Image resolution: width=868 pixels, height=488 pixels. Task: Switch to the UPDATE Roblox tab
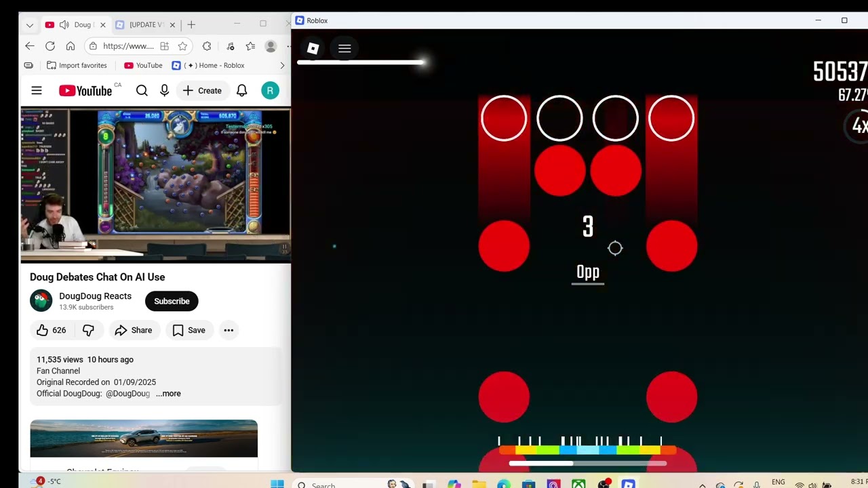click(x=145, y=25)
